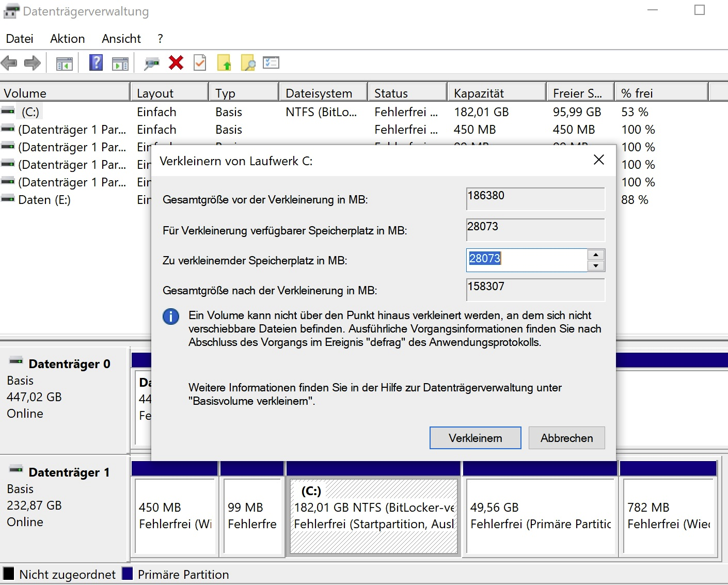
Task: Click the Forward arrow toolbar icon
Action: click(x=33, y=63)
